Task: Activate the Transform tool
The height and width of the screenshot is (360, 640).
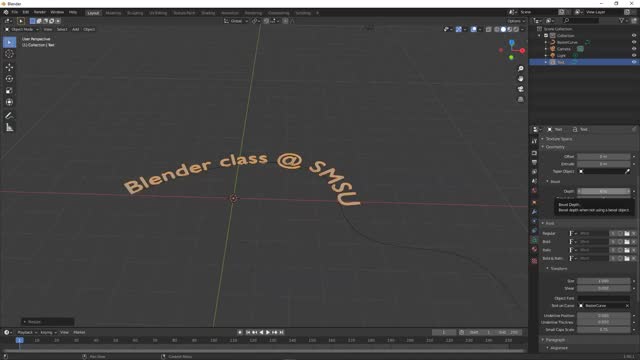Action: [9, 102]
